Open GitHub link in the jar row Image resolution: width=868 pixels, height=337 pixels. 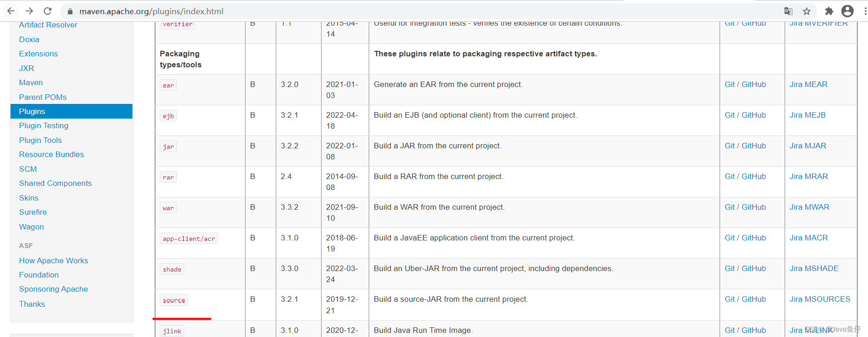[x=753, y=146]
